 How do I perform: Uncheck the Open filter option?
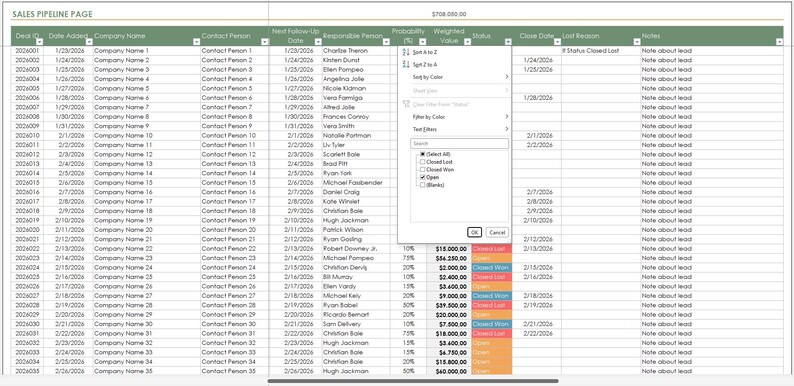423,177
